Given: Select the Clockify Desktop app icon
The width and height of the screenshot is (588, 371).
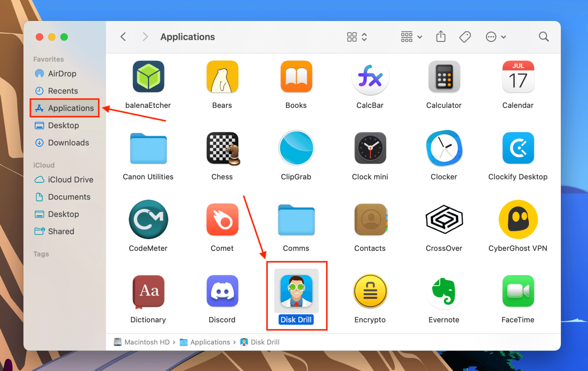Looking at the screenshot, I should point(518,148).
